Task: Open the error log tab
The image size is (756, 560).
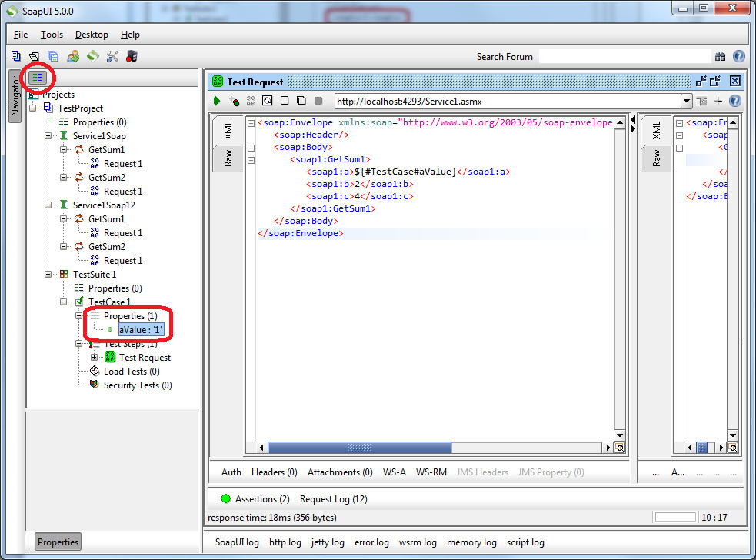Action: click(x=371, y=542)
